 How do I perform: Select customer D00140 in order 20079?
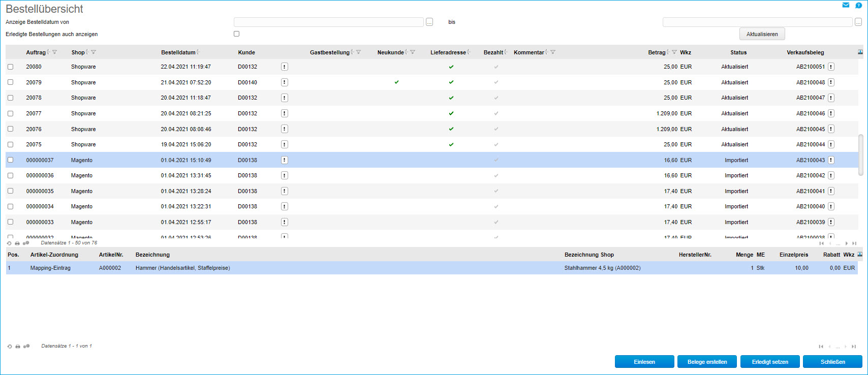247,82
